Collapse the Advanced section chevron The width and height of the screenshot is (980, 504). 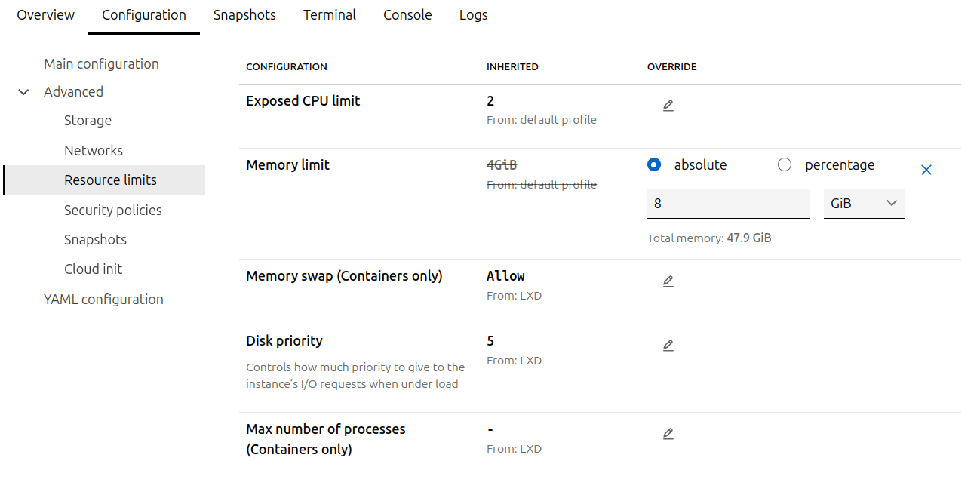[x=24, y=92]
